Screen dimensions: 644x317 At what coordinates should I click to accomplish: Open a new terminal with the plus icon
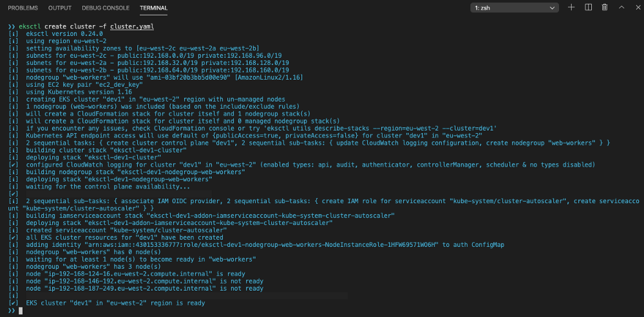[x=571, y=8]
